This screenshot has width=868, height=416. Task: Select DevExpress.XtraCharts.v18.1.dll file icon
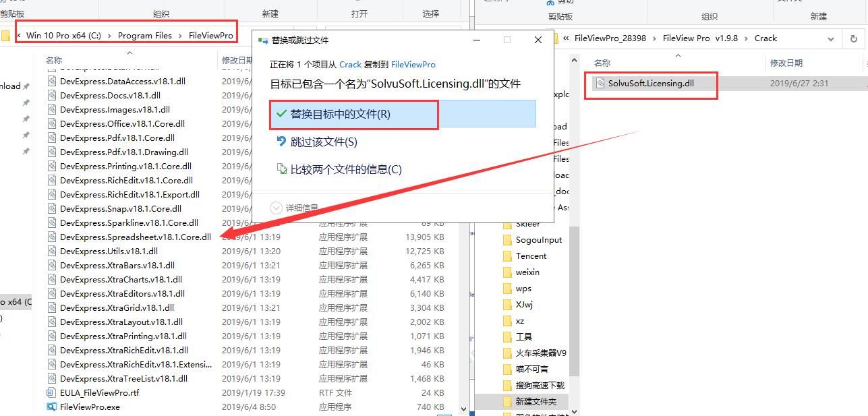[x=52, y=279]
